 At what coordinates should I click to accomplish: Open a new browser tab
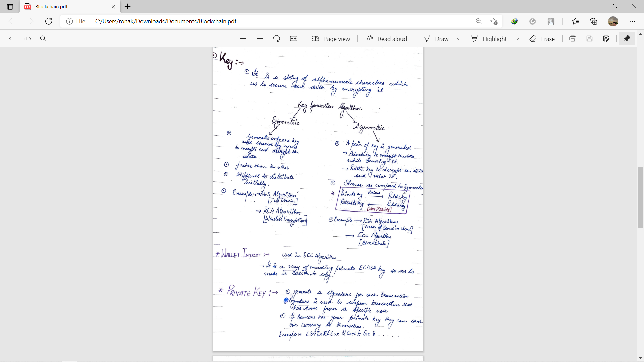coord(128,7)
